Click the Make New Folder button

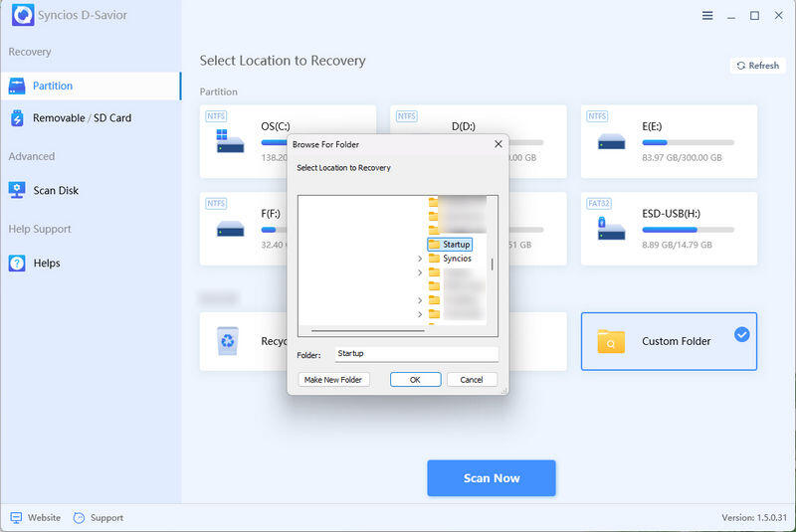point(333,380)
